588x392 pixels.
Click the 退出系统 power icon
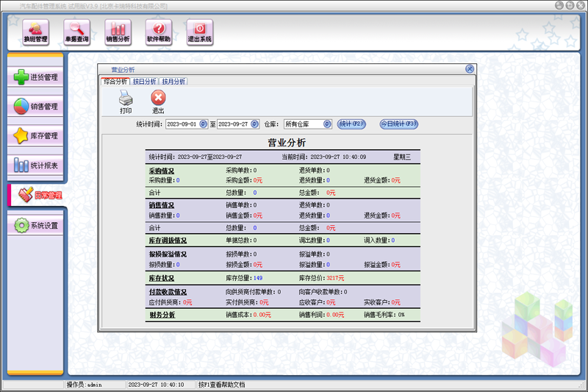pos(200,32)
